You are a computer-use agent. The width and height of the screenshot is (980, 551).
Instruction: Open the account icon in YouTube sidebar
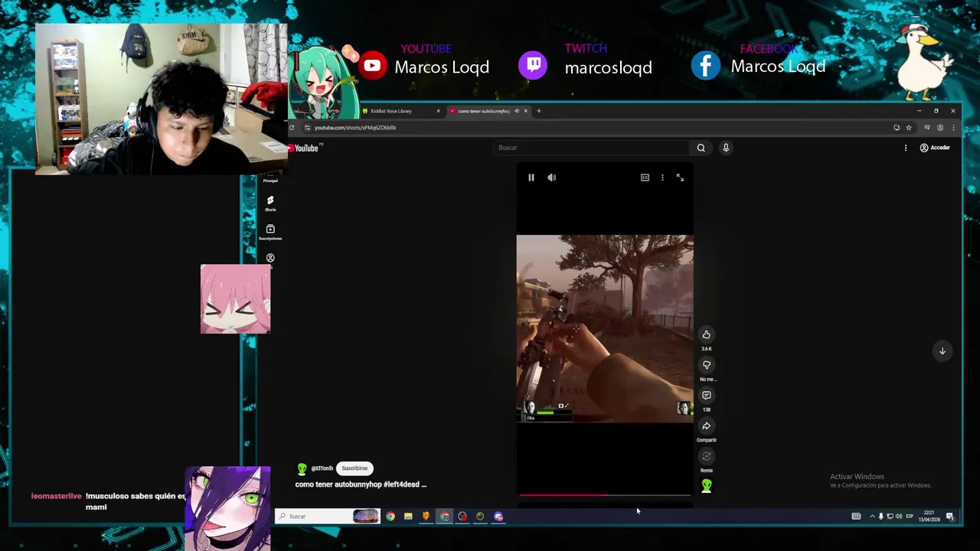point(270,259)
